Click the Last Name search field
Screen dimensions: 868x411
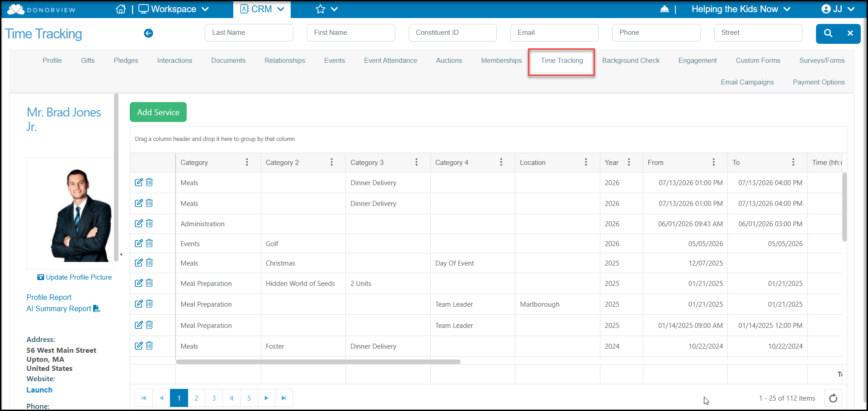[249, 33]
